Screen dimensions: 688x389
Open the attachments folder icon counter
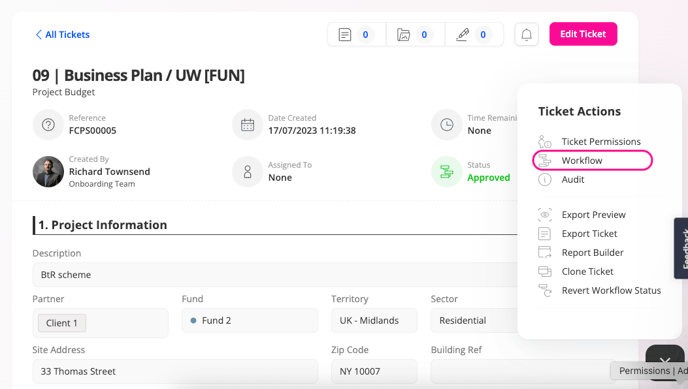tap(416, 34)
